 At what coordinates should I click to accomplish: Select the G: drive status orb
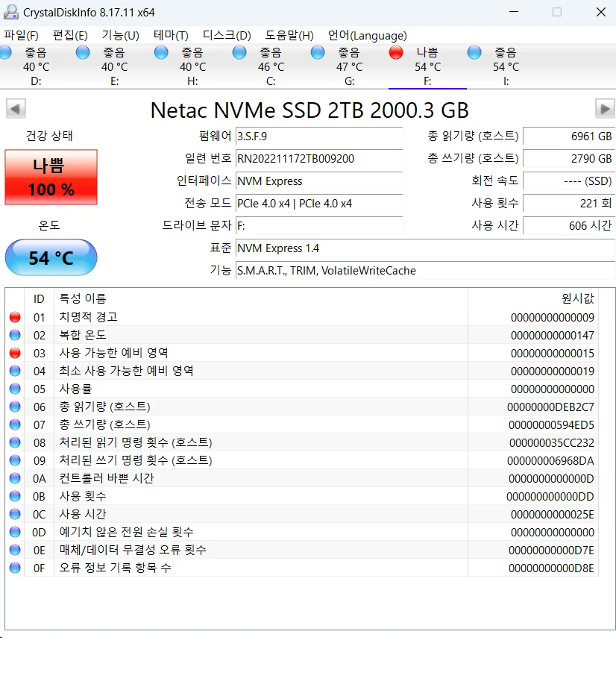pyautogui.click(x=318, y=52)
